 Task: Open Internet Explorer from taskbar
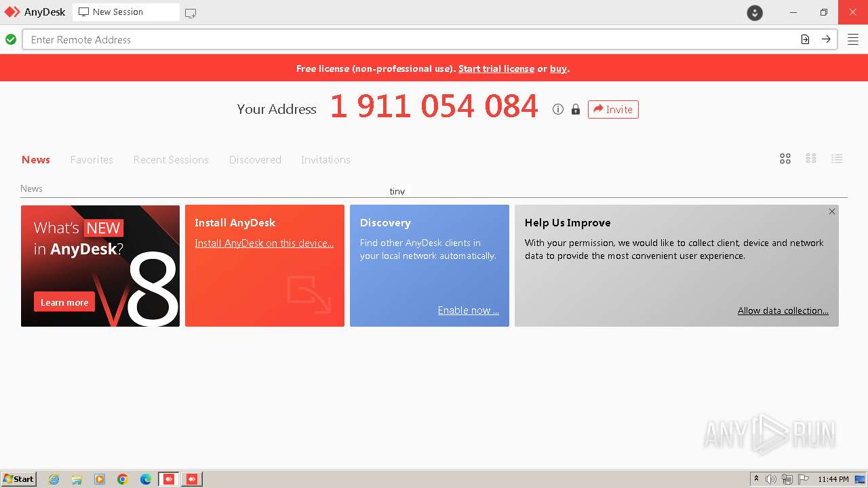[x=54, y=479]
